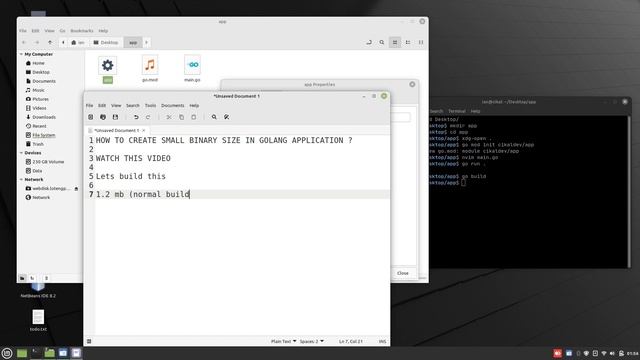Go back in the file manager
640x360 pixels.
click(24, 42)
